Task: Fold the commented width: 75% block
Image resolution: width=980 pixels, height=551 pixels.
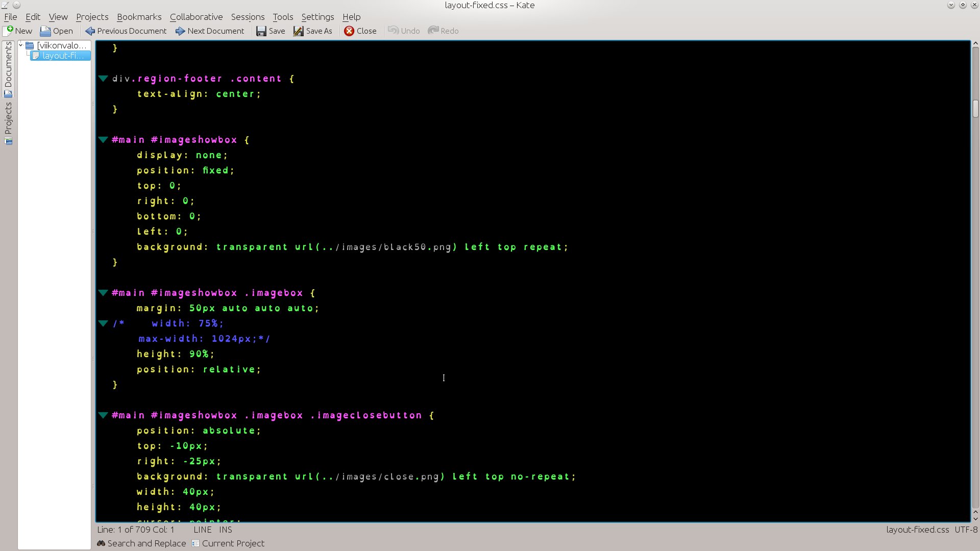Action: (x=103, y=323)
